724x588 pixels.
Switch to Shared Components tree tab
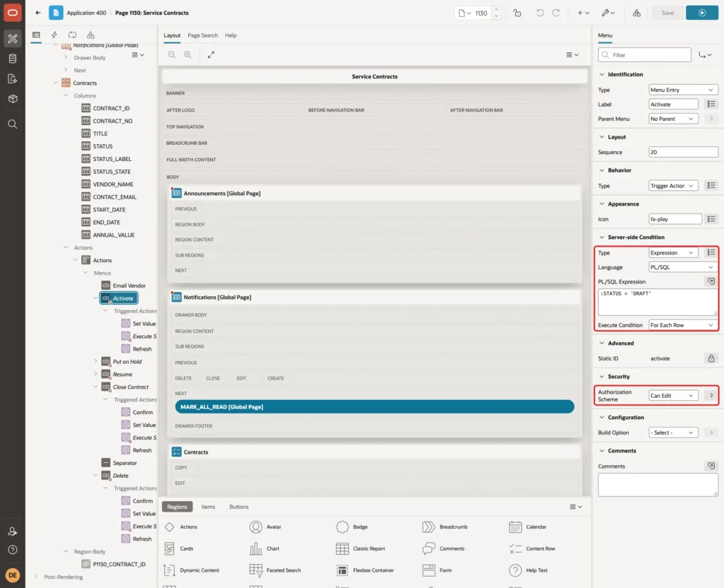point(90,35)
